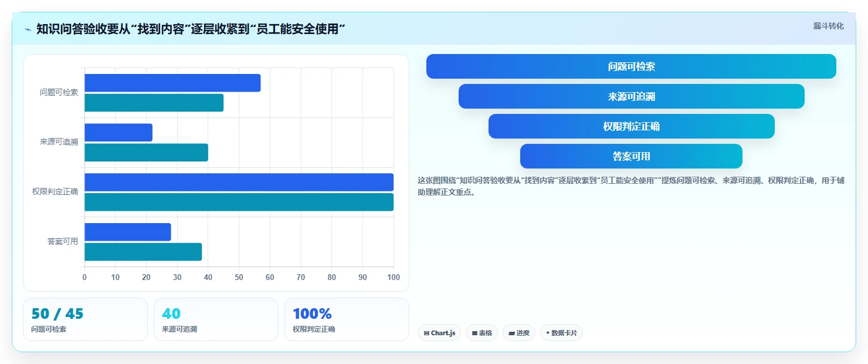Click the lightning icon beside the title
Image resolution: width=868 pixels, height=364 pixels.
tap(28, 29)
